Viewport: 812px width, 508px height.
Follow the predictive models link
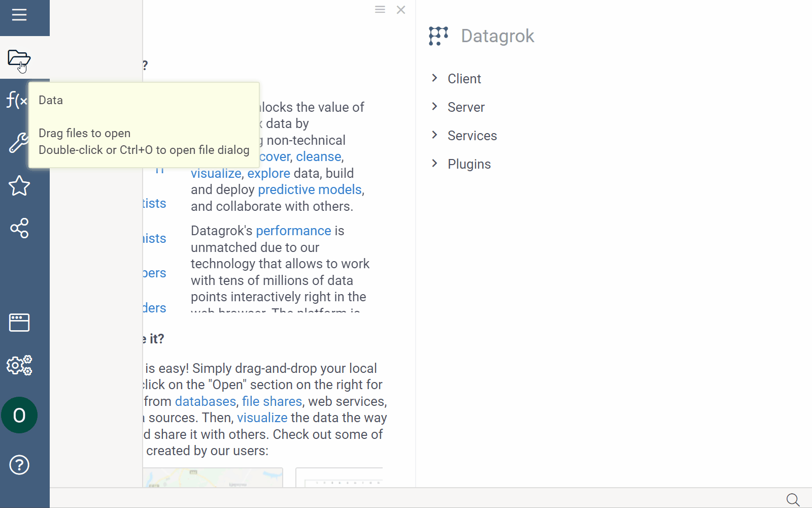coord(309,189)
